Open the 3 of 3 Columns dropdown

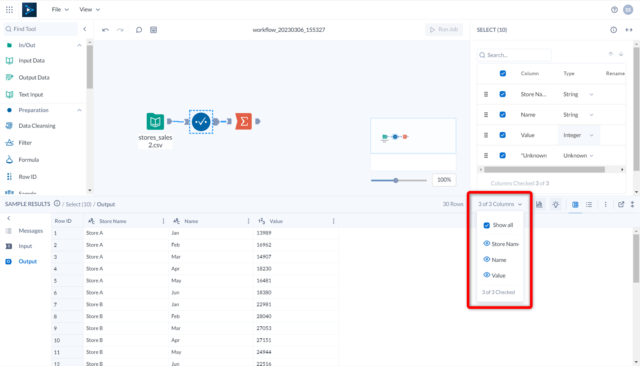click(500, 204)
